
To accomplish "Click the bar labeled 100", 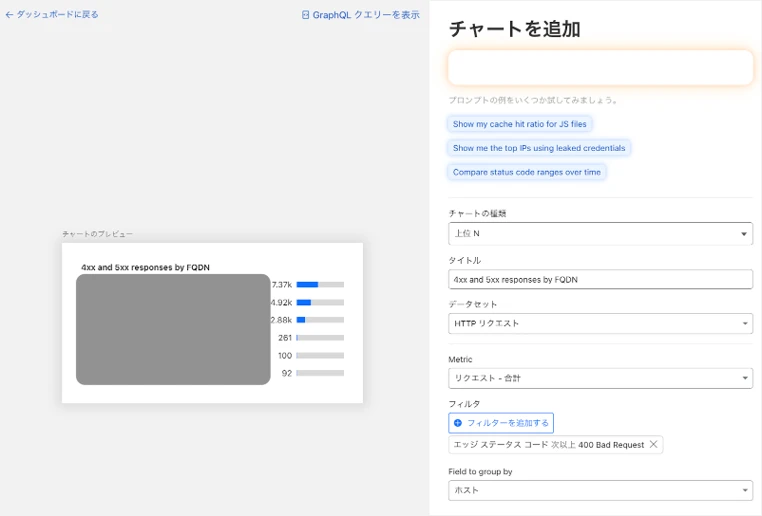I will (320, 356).
